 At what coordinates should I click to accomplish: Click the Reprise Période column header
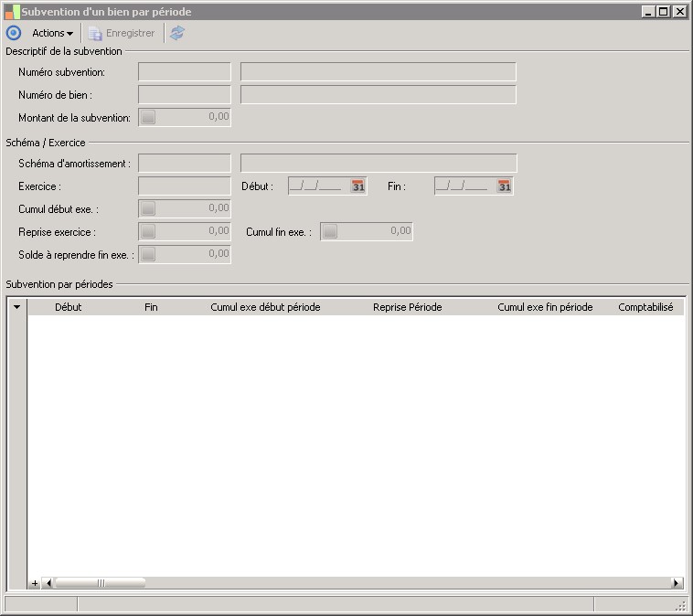point(407,307)
